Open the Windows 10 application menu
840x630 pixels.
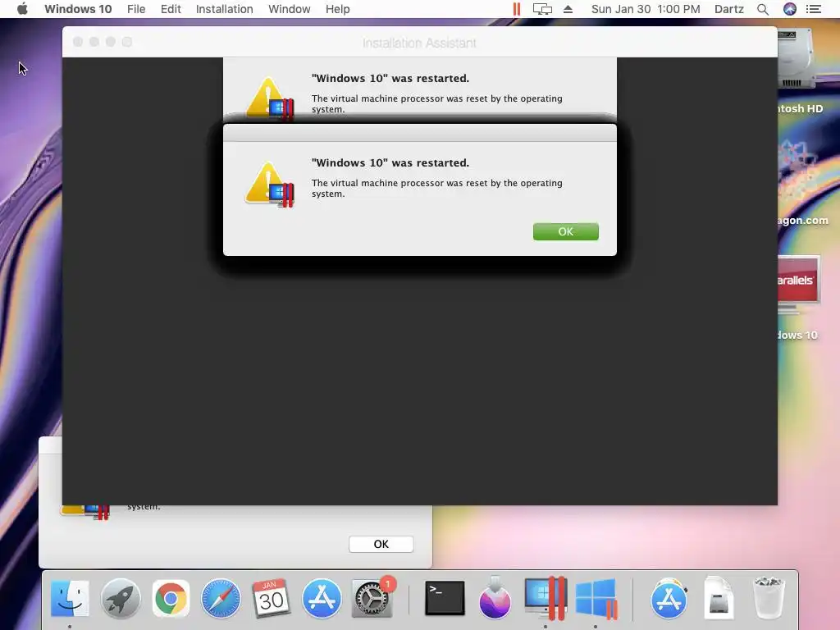(x=78, y=9)
